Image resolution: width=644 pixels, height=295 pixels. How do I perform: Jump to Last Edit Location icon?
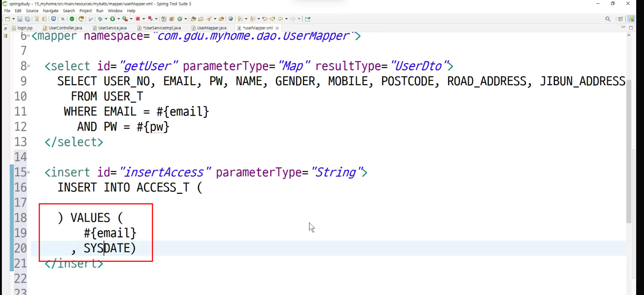[x=265, y=19]
